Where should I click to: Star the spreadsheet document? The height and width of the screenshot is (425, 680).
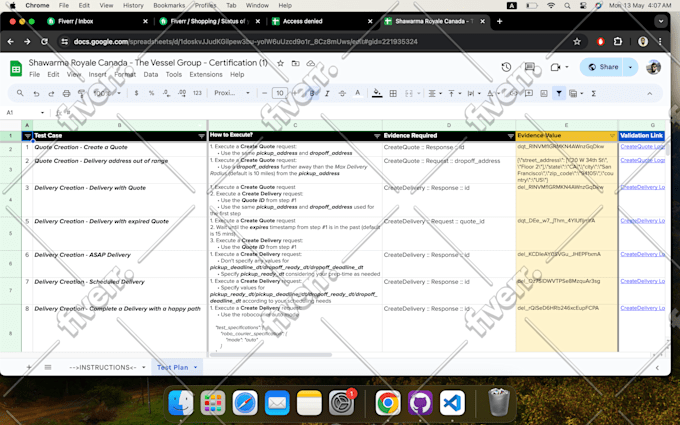[280, 63]
